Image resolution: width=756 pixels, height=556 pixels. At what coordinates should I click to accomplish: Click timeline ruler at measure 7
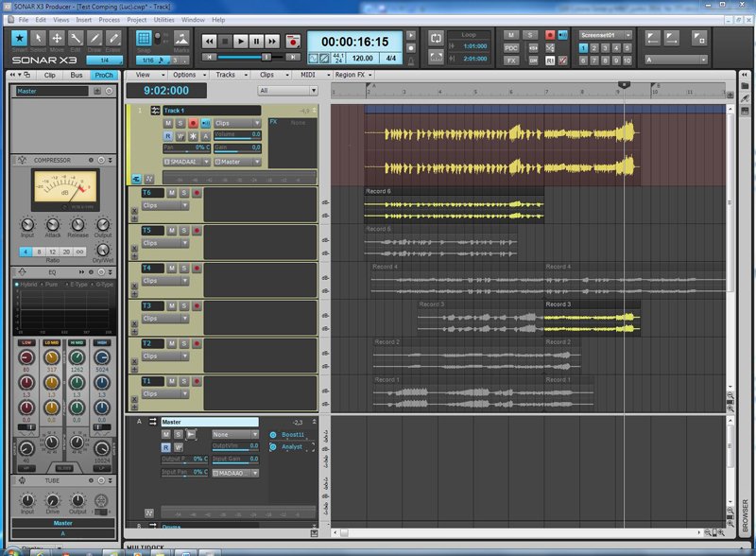pos(546,91)
